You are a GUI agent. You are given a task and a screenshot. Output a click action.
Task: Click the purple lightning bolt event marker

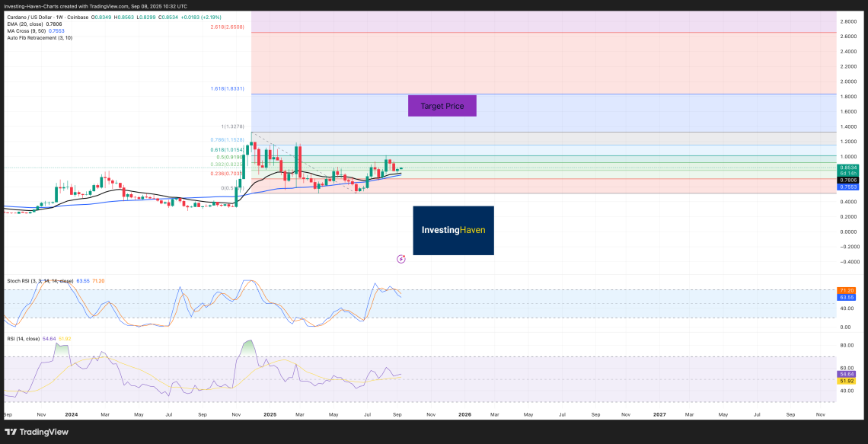(401, 259)
